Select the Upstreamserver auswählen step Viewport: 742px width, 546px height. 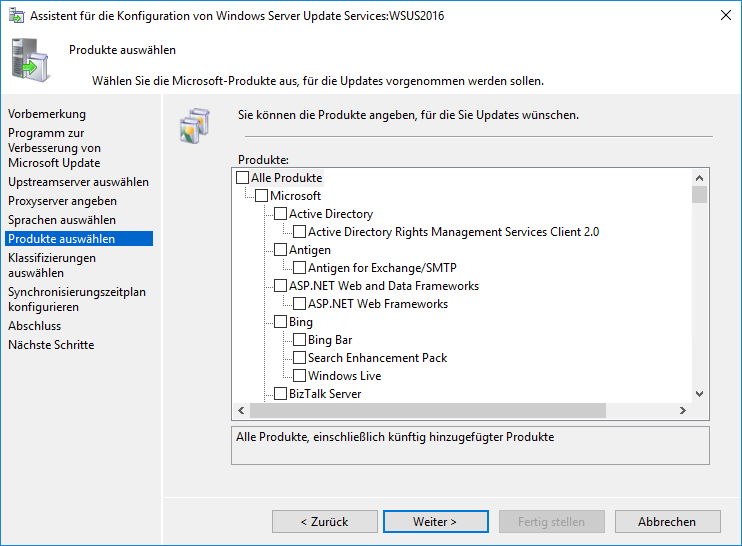tap(78, 182)
